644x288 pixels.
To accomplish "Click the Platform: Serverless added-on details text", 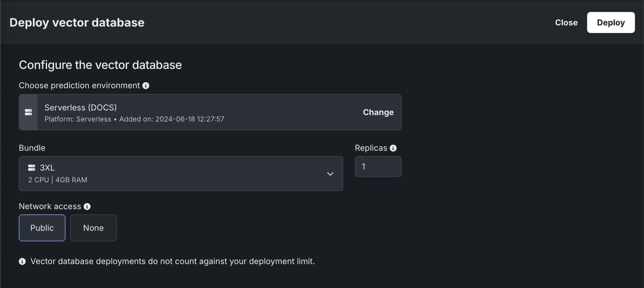I will click(134, 119).
